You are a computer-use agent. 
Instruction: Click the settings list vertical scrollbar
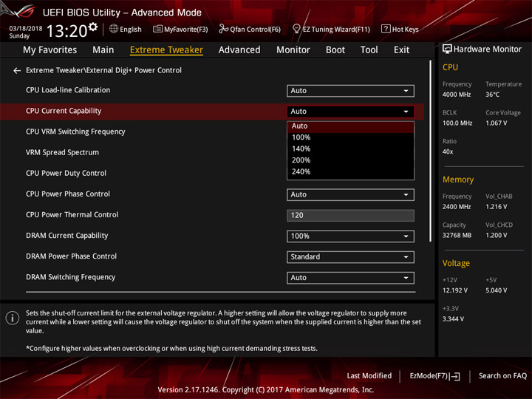(x=431, y=151)
